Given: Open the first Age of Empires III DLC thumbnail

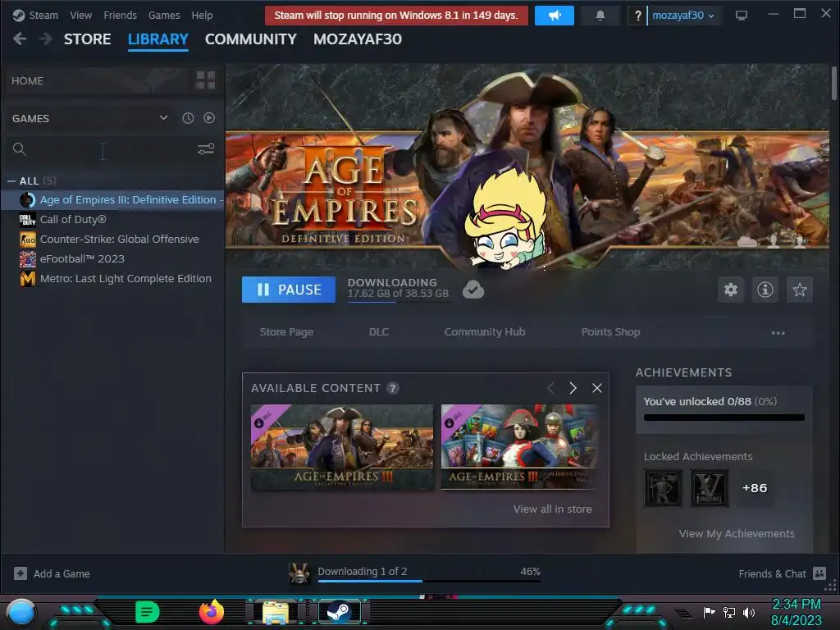Looking at the screenshot, I should click(x=342, y=447).
